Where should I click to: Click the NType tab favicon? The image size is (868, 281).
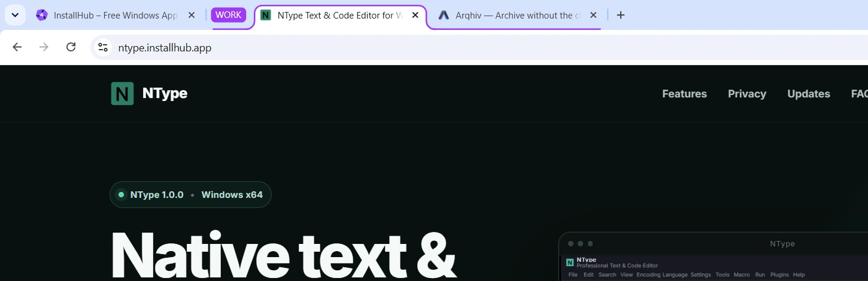(x=265, y=16)
